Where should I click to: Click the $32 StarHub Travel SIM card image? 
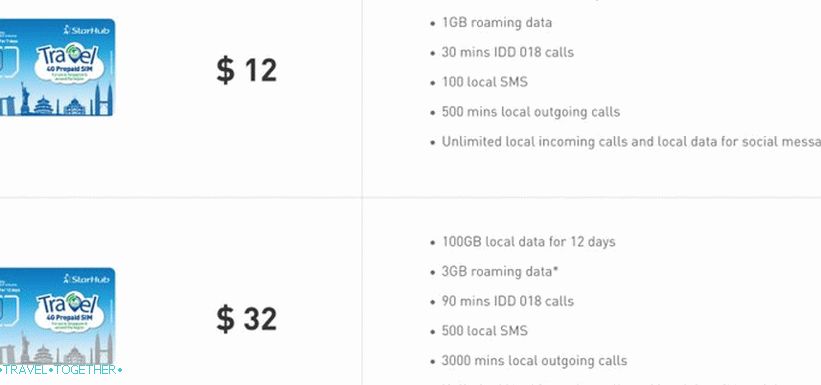pyautogui.click(x=57, y=316)
